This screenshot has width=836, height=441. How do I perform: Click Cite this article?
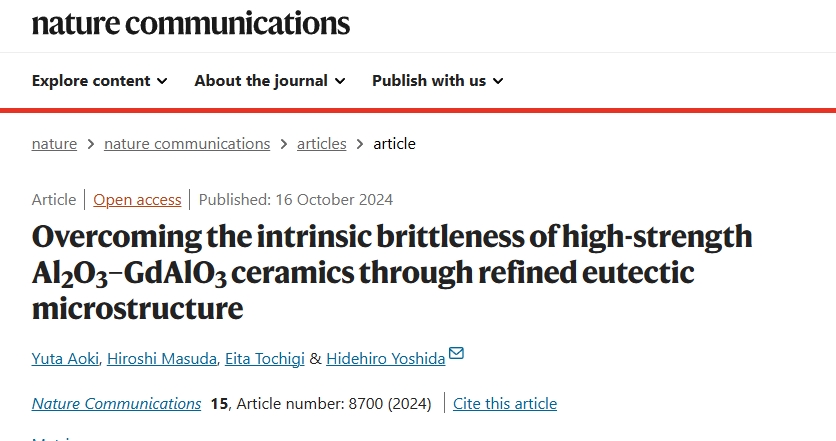(x=505, y=404)
